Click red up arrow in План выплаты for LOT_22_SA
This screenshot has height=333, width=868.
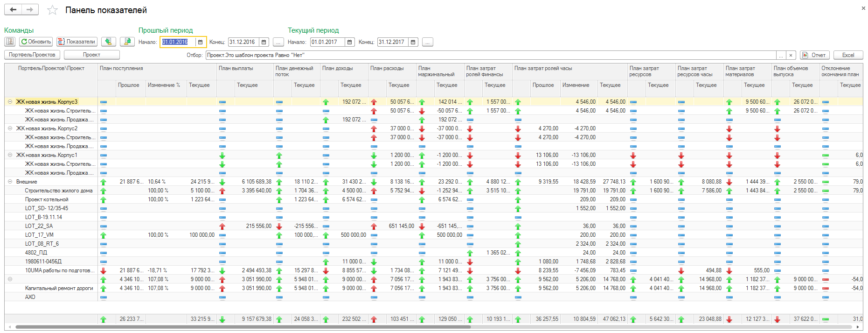222,226
